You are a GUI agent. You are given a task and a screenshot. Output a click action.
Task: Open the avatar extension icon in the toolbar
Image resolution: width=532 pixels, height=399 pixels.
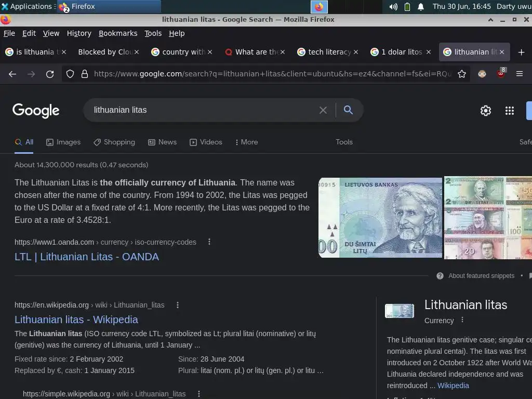coord(482,74)
